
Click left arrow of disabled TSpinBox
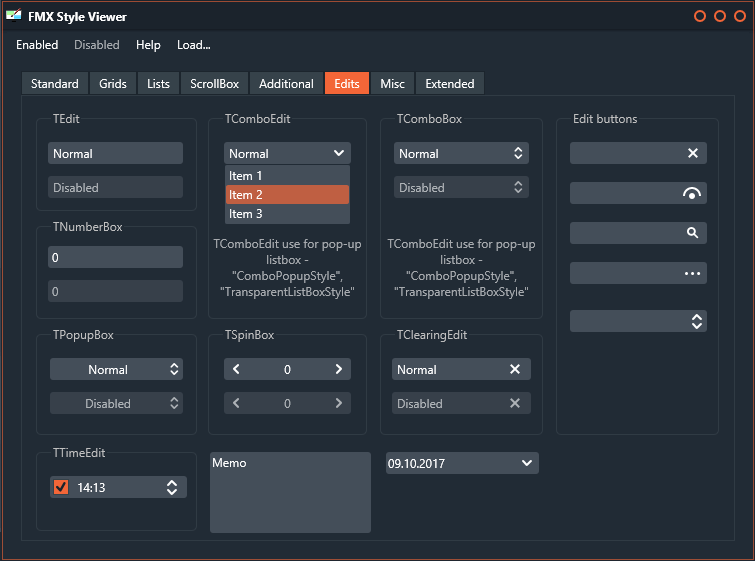(236, 403)
